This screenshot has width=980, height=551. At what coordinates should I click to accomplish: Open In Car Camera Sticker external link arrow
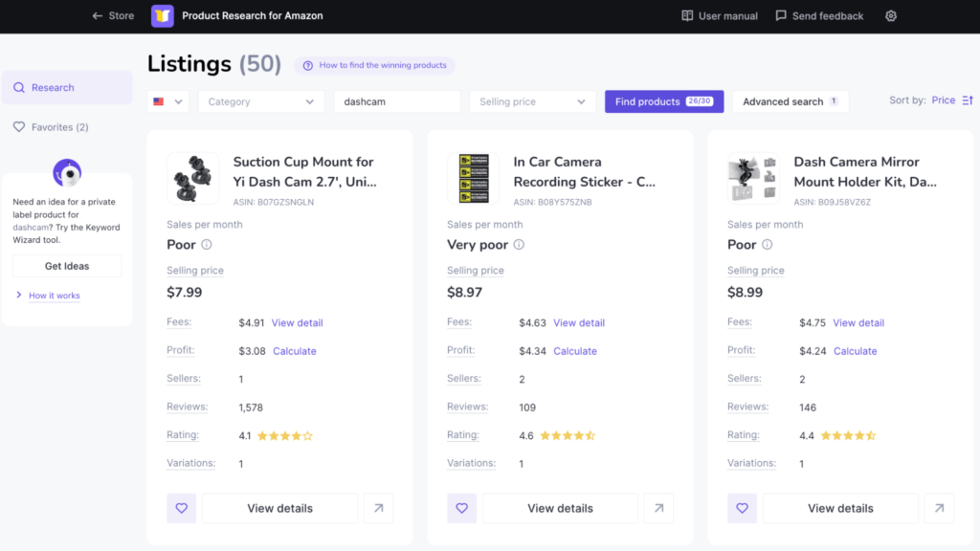tap(658, 509)
